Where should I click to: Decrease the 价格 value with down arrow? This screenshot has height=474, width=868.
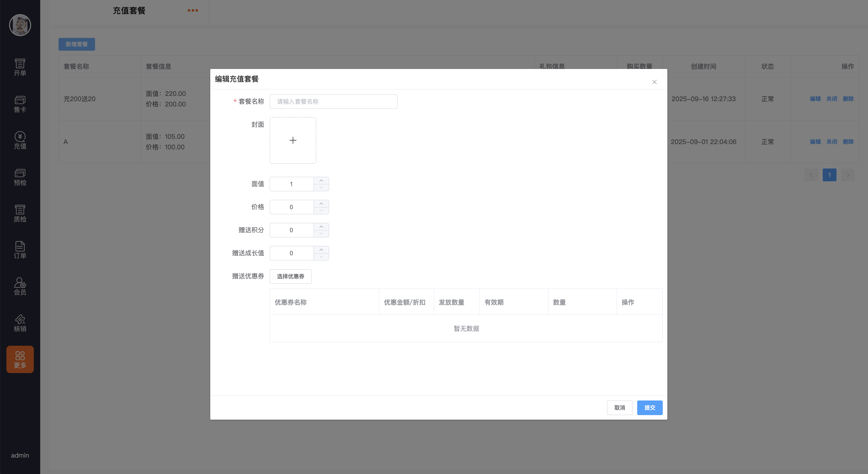(321, 211)
